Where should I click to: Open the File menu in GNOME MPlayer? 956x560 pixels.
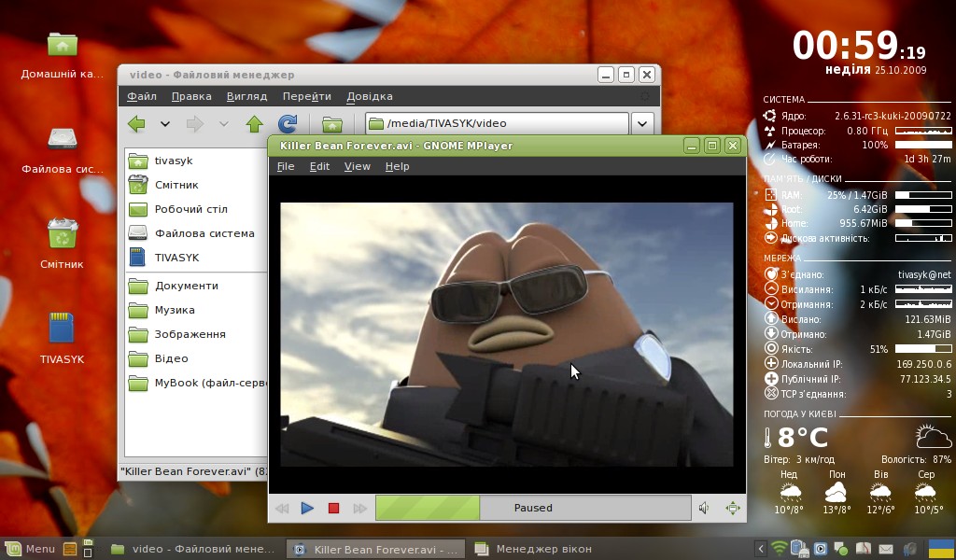286,166
